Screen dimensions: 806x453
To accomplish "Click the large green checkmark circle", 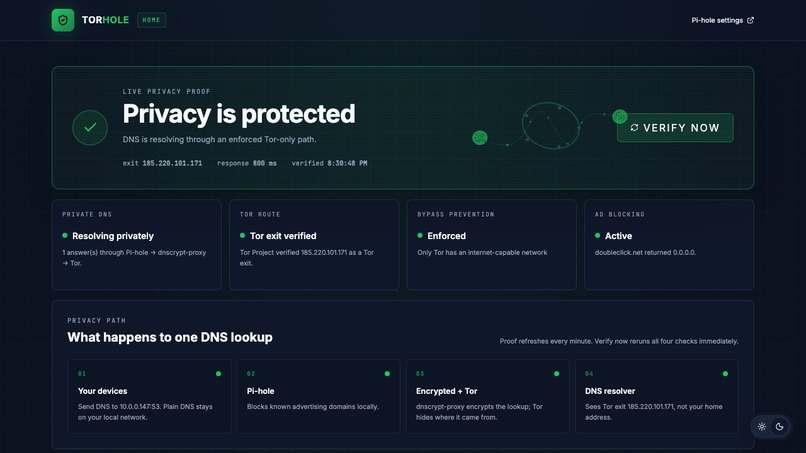I will 90,128.
